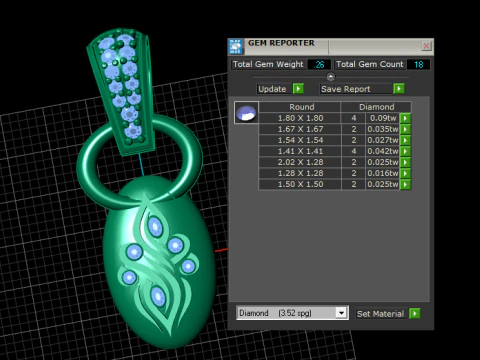Close the Gem Reporter window
Screen dimensions: 480x360
[426, 46]
